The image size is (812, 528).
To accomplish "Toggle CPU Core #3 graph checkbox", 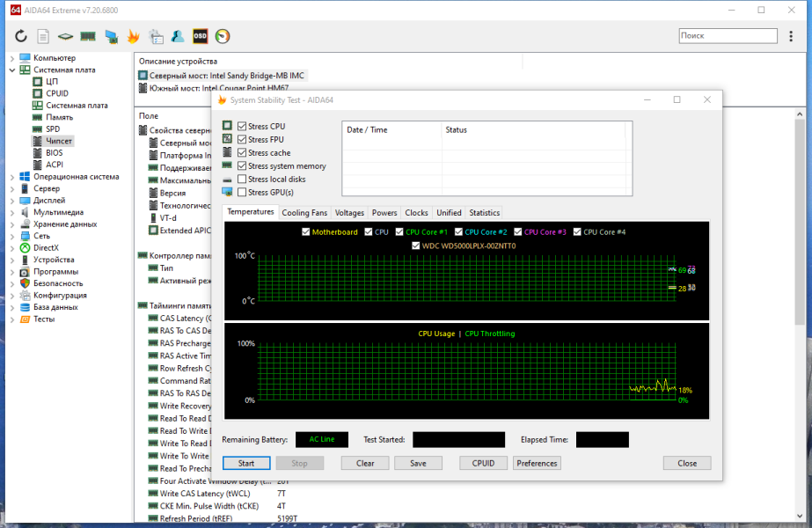I will 518,231.
